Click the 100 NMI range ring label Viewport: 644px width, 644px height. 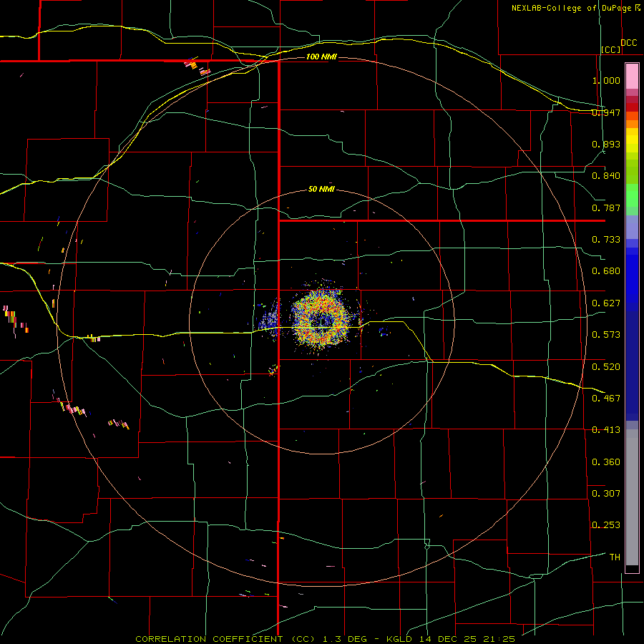pos(321,57)
